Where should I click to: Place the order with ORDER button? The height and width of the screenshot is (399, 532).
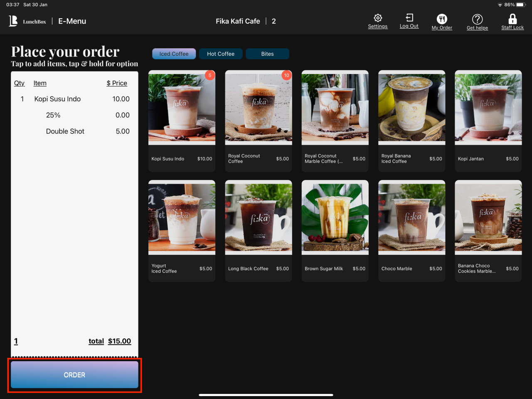(x=74, y=375)
